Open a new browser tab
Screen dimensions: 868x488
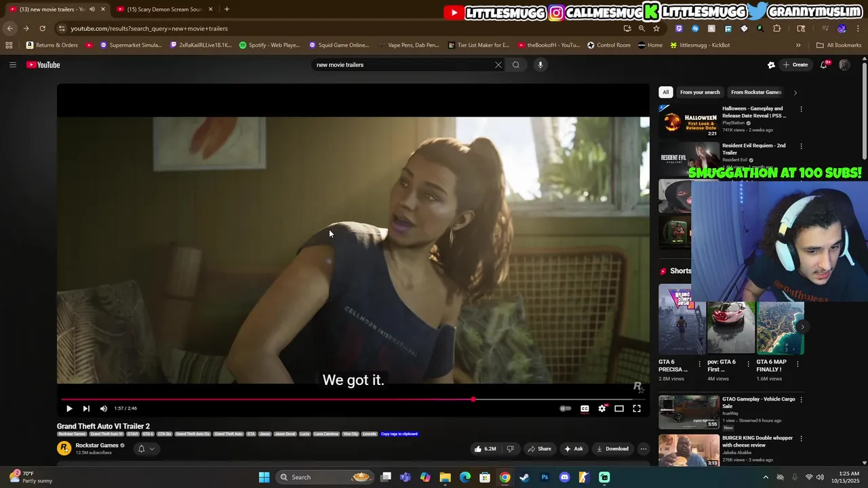tap(226, 9)
